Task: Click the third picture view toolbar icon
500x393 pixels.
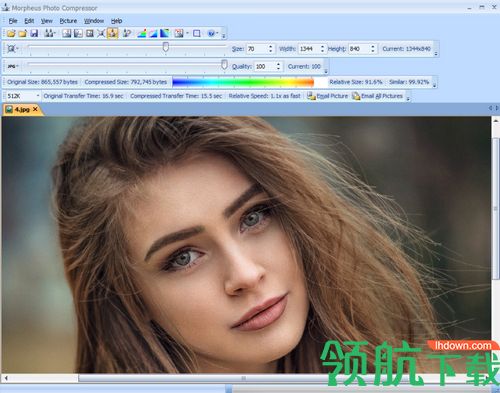Action: click(x=90, y=33)
